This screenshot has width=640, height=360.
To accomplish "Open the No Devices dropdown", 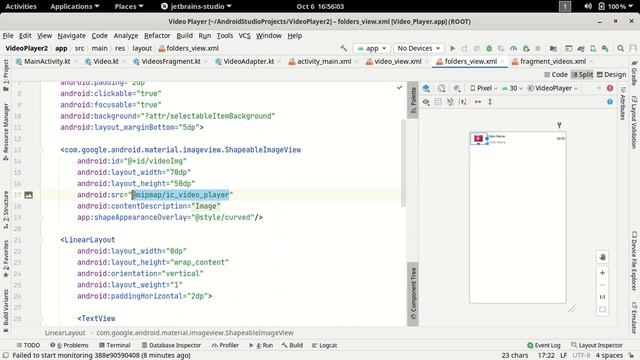I will click(419, 48).
